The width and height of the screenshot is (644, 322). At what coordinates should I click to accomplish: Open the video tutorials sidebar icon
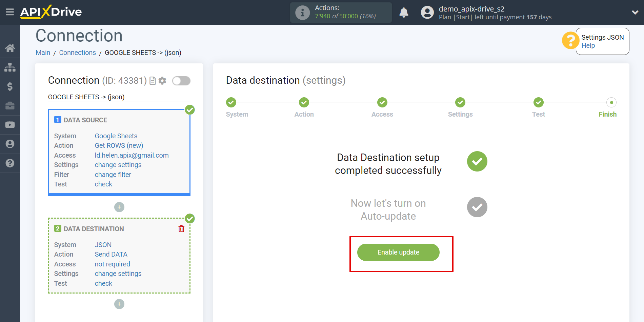[10, 125]
